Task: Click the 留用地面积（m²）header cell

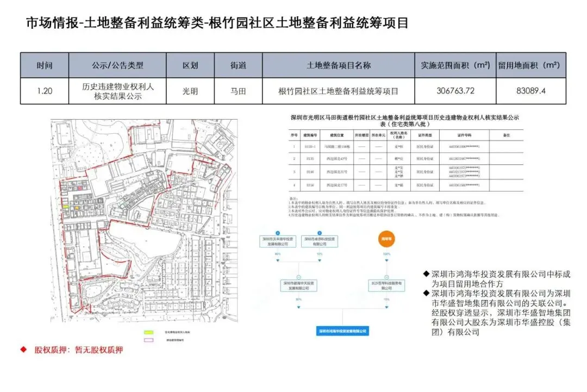Action: tap(531, 65)
